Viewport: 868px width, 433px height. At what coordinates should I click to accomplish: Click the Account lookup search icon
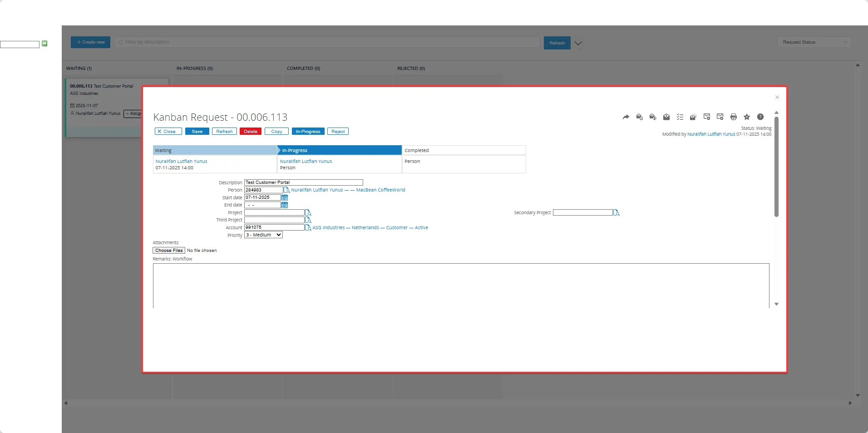coord(308,228)
